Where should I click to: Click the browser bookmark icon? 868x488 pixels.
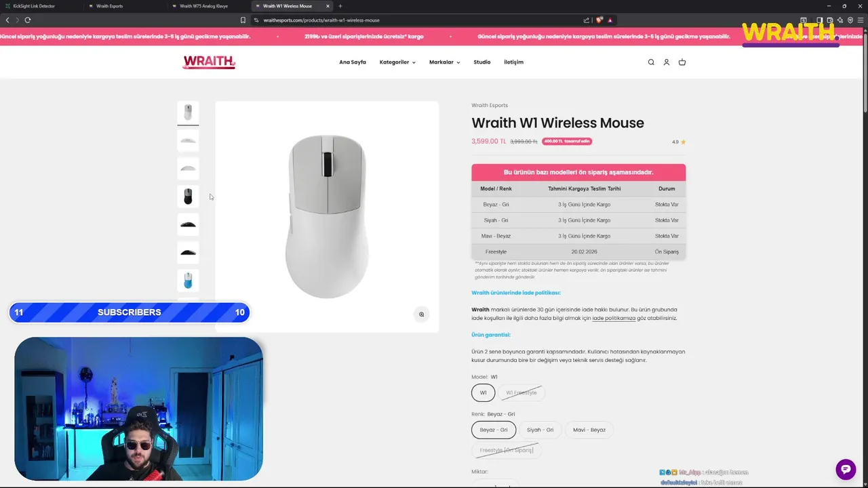(243, 20)
